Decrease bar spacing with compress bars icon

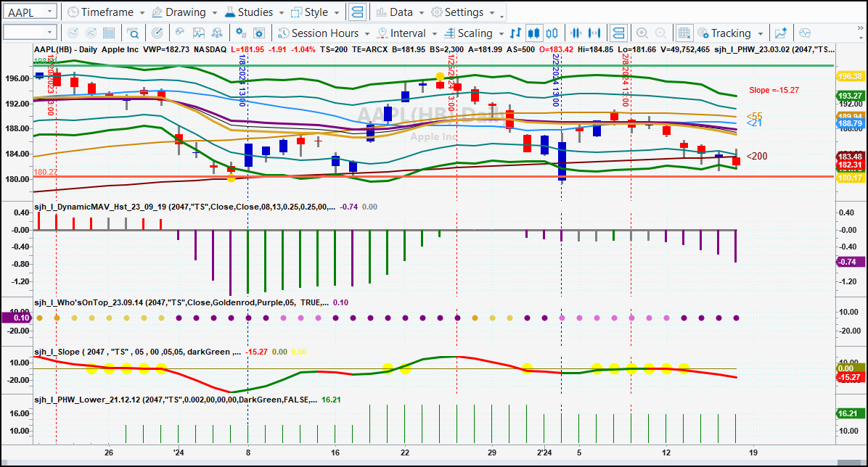(x=576, y=33)
